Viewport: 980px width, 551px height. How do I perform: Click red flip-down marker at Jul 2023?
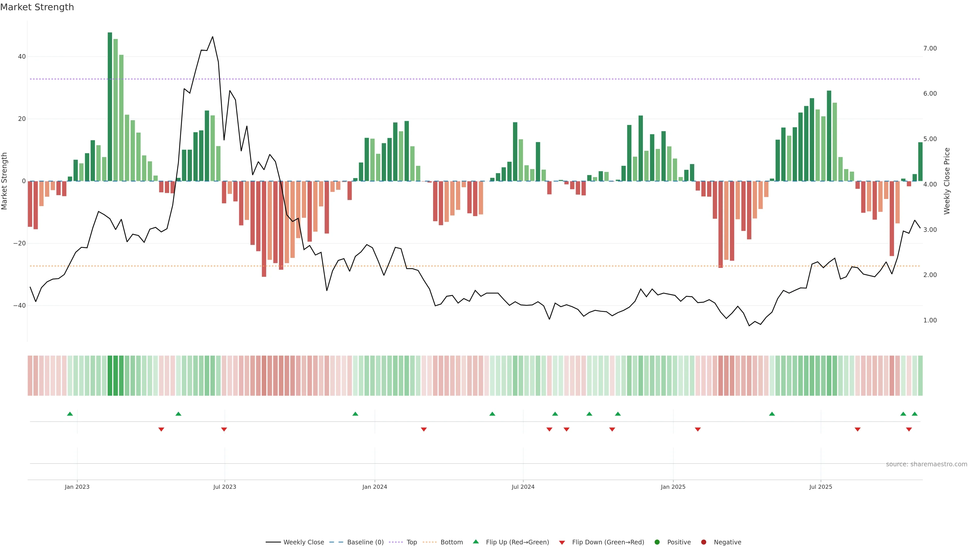tap(224, 429)
